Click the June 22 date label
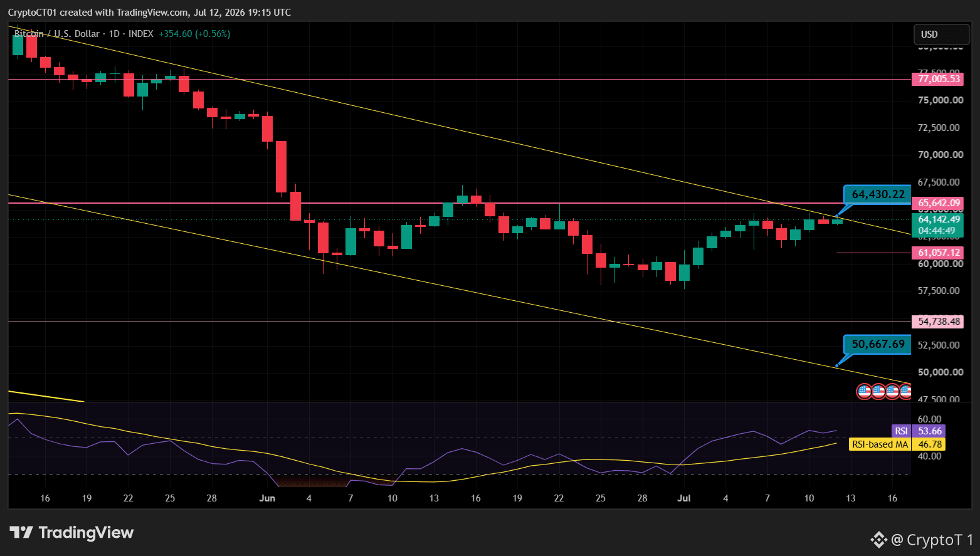The width and height of the screenshot is (980, 556). pos(559,498)
